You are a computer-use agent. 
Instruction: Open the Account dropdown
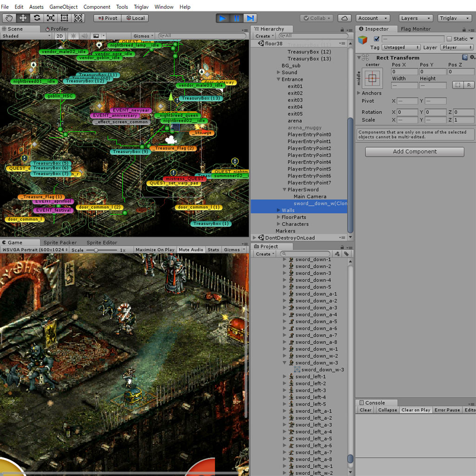coord(373,18)
